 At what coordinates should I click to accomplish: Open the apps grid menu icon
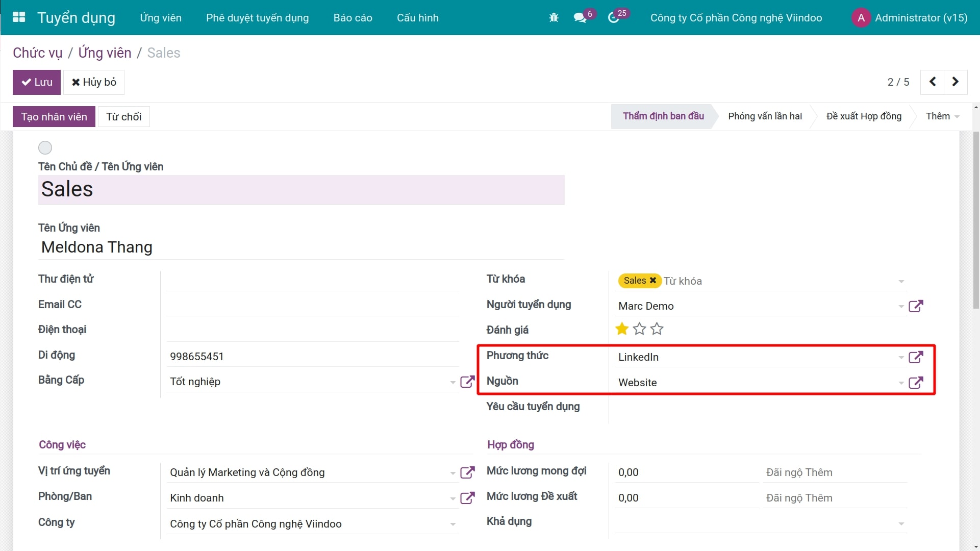(x=19, y=17)
